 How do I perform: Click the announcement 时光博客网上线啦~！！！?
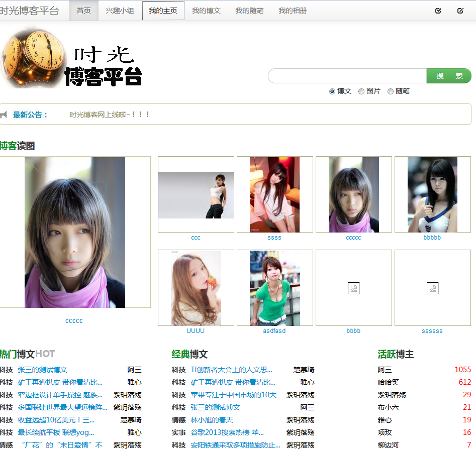[109, 115]
